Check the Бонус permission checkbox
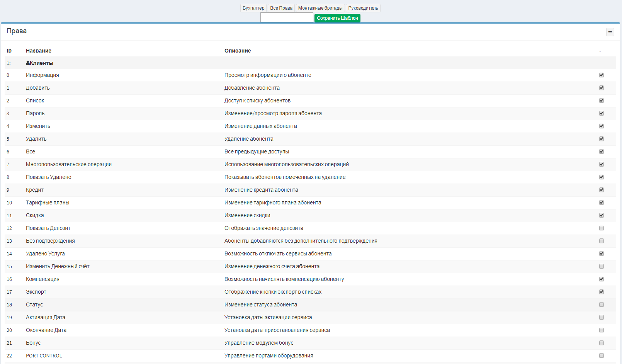The width and height of the screenshot is (622, 364). coord(602,343)
